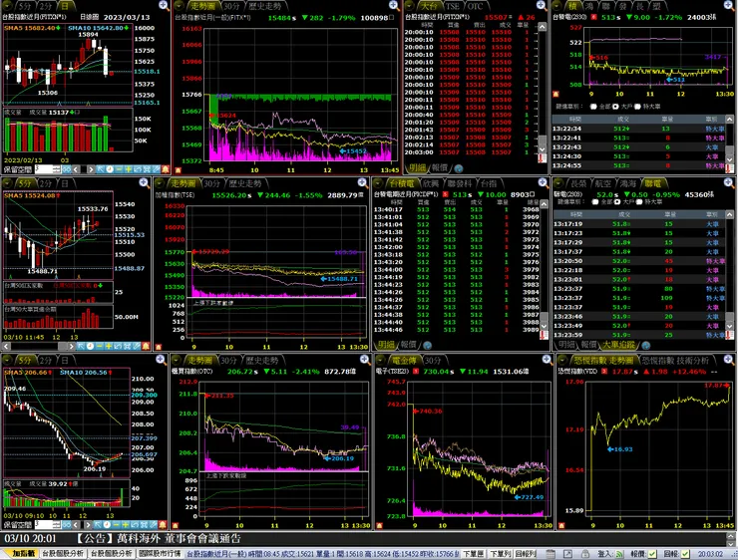Screen dimensions: 738x560
Task: Click the 下單列 button
Action: [x=500, y=554]
